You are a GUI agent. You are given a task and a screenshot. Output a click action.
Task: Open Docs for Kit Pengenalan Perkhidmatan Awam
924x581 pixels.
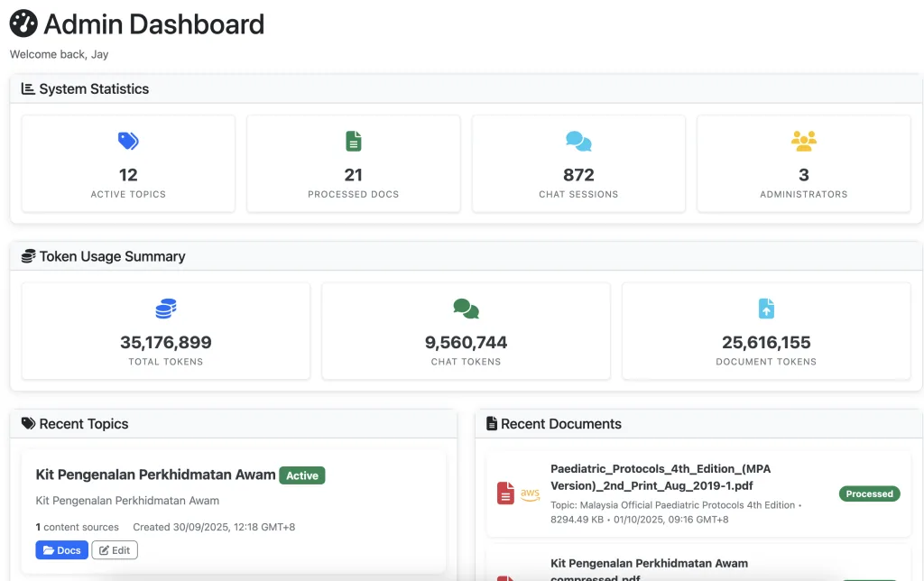point(62,550)
